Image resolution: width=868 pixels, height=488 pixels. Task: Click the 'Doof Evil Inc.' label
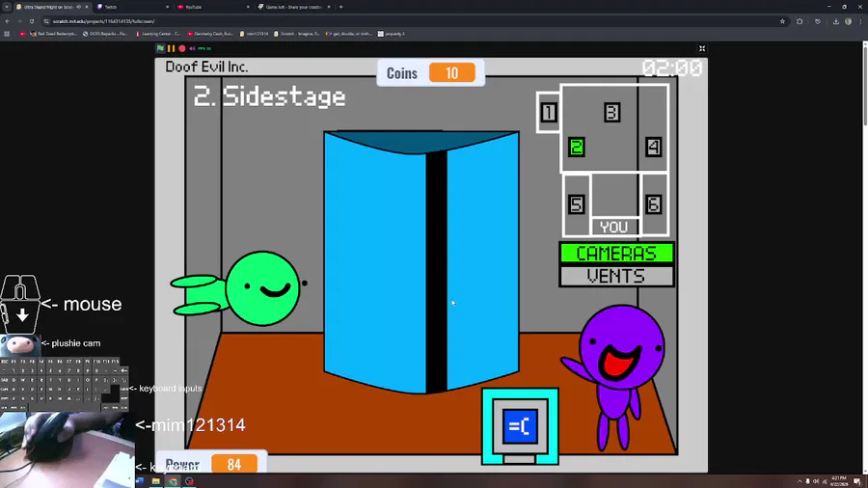click(206, 67)
